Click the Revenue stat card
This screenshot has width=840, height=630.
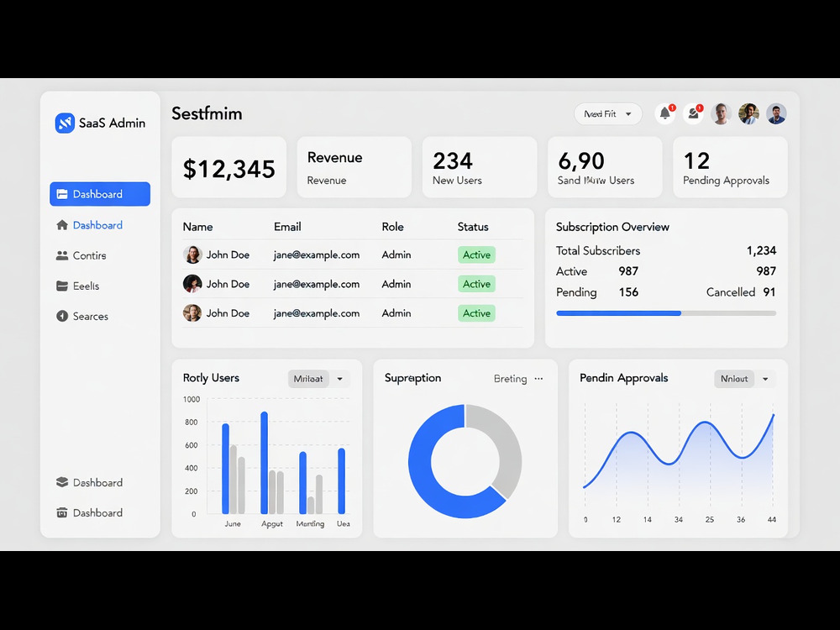click(354, 167)
